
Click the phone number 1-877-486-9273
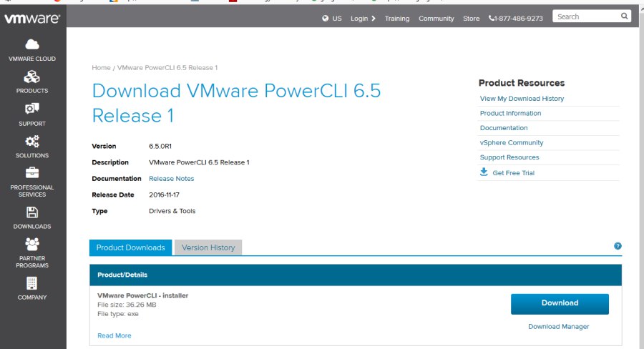pyautogui.click(x=519, y=19)
